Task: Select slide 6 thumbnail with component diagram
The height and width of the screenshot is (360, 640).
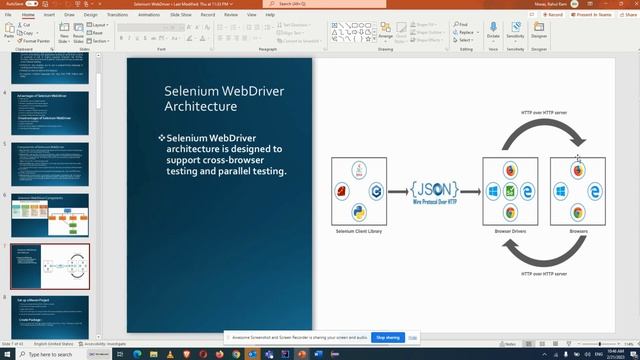Action: pyautogui.click(x=50, y=215)
